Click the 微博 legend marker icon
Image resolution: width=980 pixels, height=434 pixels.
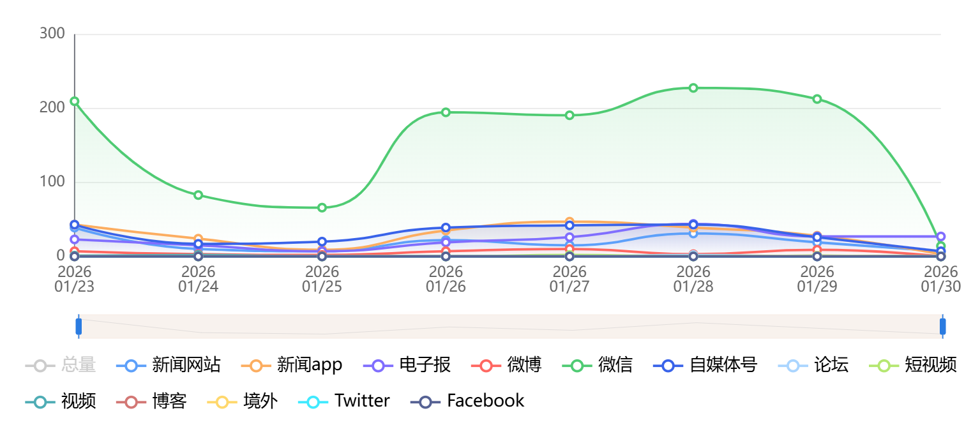[486, 366]
